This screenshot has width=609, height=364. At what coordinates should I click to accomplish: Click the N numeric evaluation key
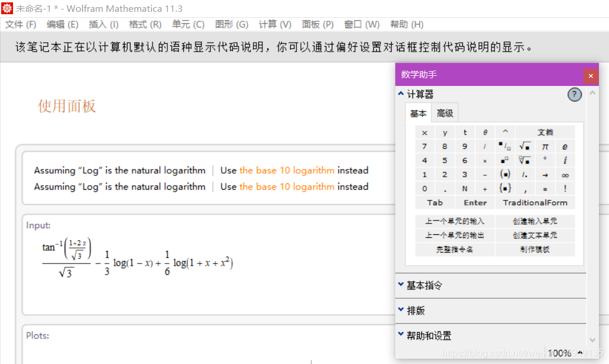(x=465, y=189)
